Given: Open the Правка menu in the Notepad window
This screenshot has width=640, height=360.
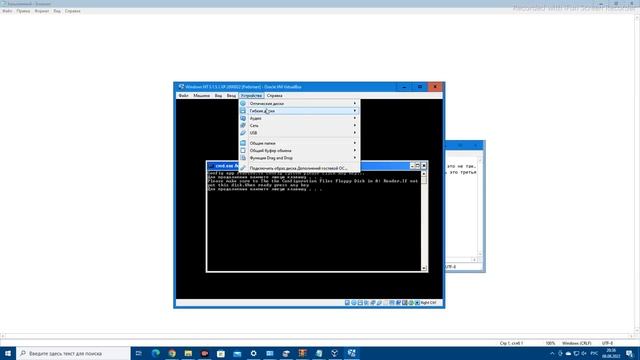Looking at the screenshot, I should click(x=23, y=11).
